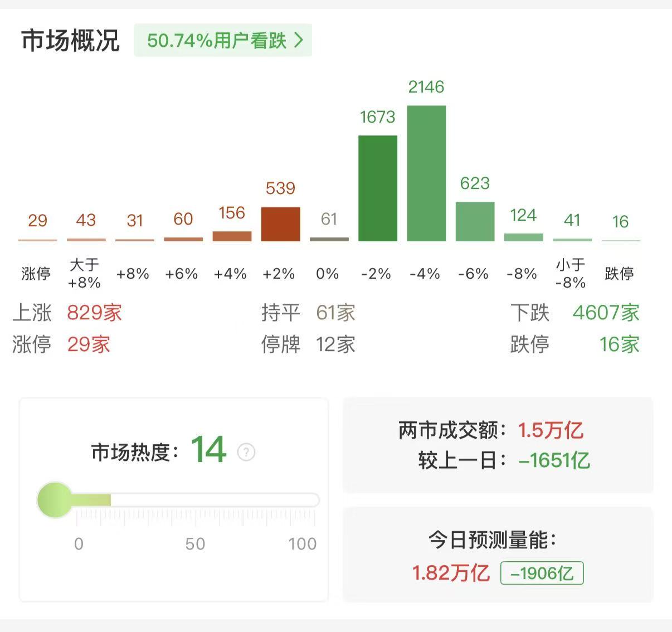Open the 50.74%用户看跌 sentiment chevron

point(299,40)
